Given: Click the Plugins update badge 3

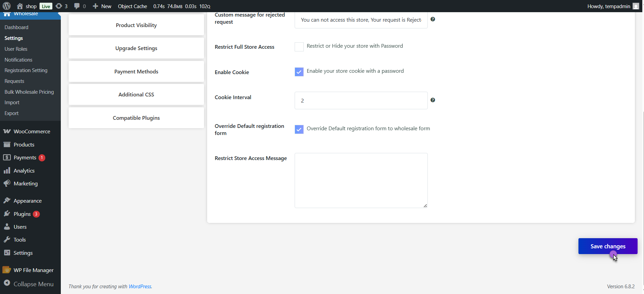Looking at the screenshot, I should pyautogui.click(x=36, y=214).
